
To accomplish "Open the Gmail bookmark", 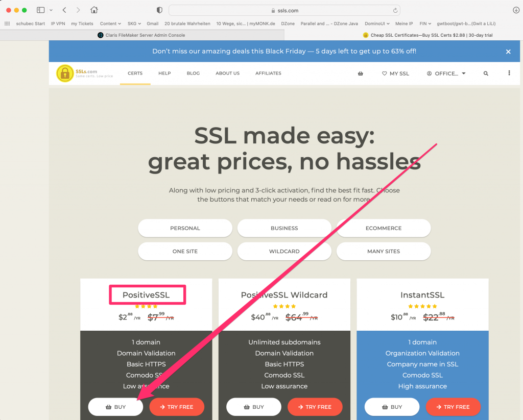I will click(152, 23).
